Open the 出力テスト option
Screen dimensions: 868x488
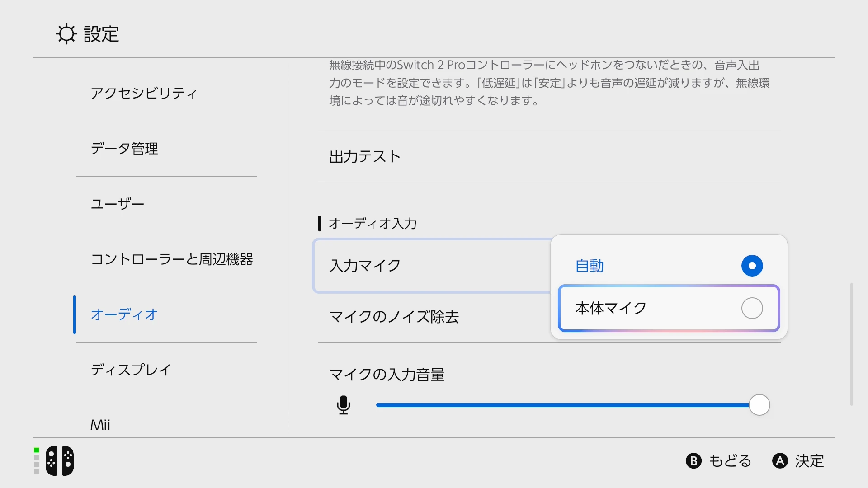tap(549, 156)
